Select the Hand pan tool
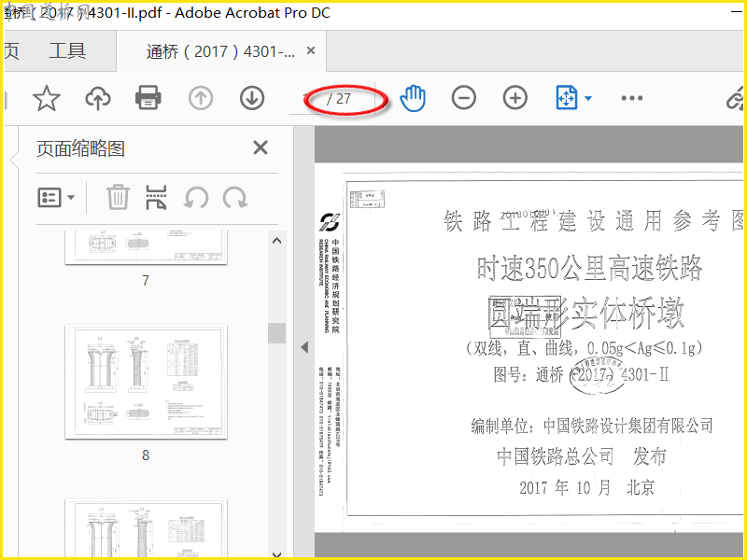Viewport: 747px width, 560px height. [413, 98]
